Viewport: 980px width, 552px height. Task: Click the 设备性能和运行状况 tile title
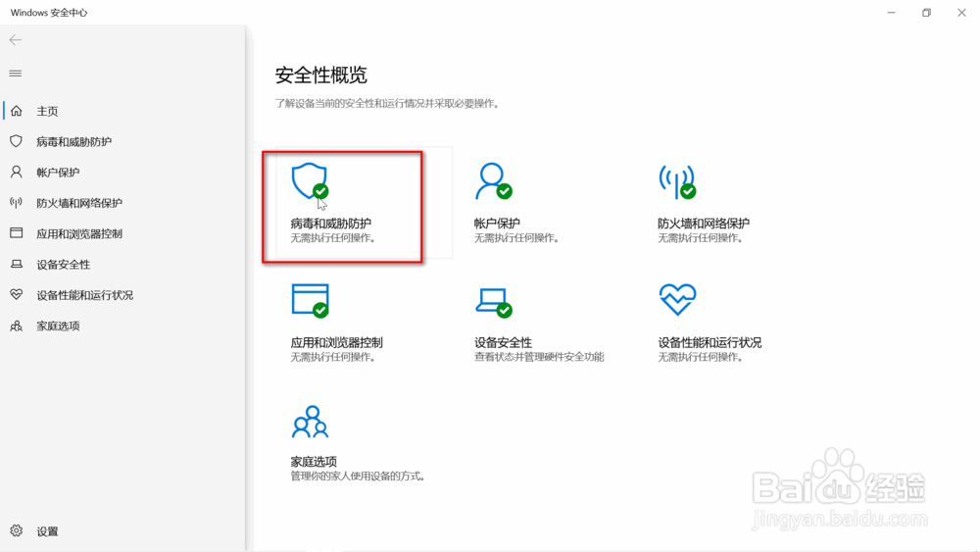[710, 342]
